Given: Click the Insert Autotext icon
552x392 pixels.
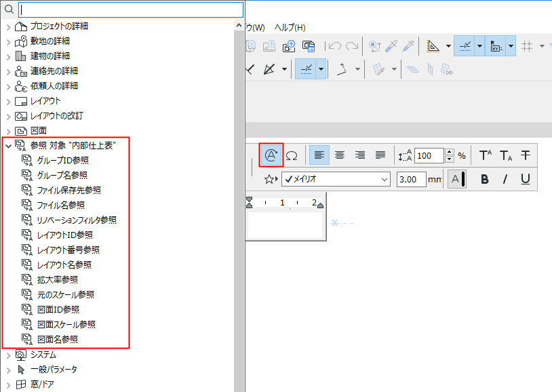Looking at the screenshot, I should point(271,155).
